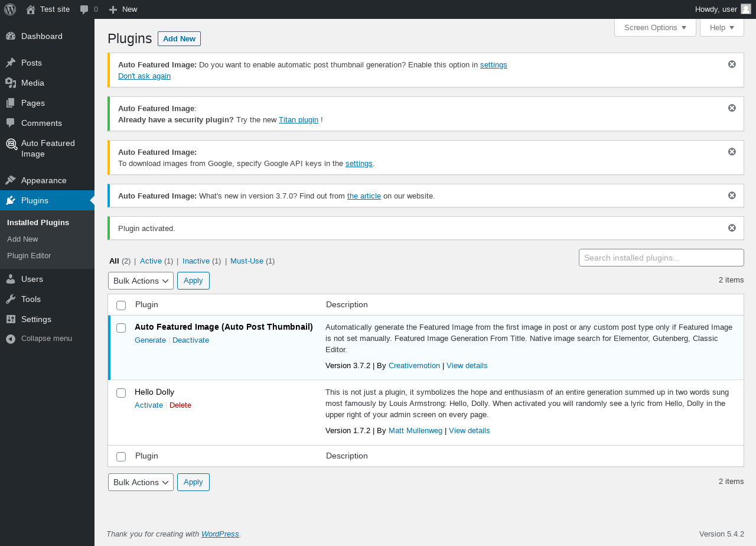Check the Auto Featured Image plugin checkbox
This screenshot has width=756, height=546.
pos(121,328)
